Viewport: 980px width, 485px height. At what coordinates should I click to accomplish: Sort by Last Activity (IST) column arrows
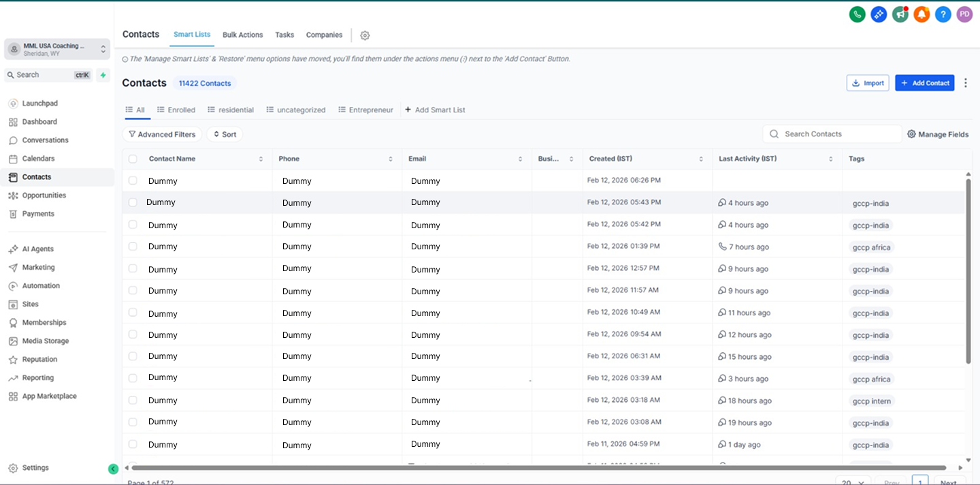(831, 159)
